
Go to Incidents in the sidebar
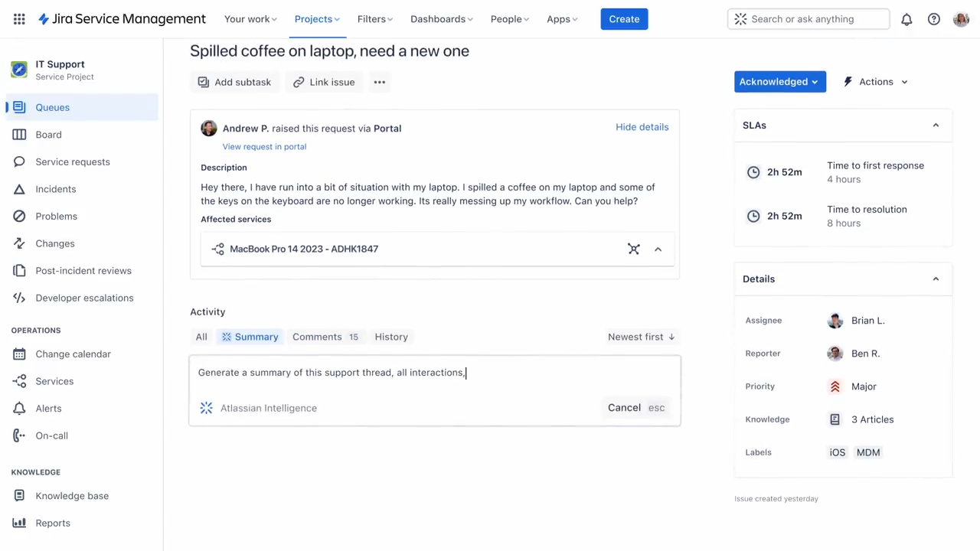pos(55,189)
